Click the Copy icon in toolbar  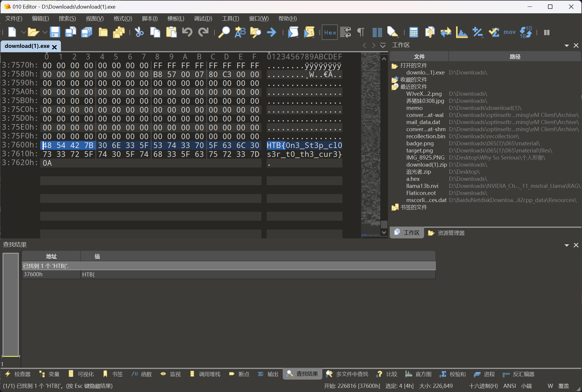[x=155, y=32]
